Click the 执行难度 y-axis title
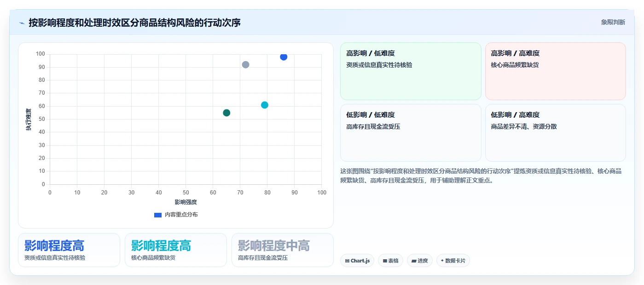This screenshot has height=285, width=644. click(29, 120)
